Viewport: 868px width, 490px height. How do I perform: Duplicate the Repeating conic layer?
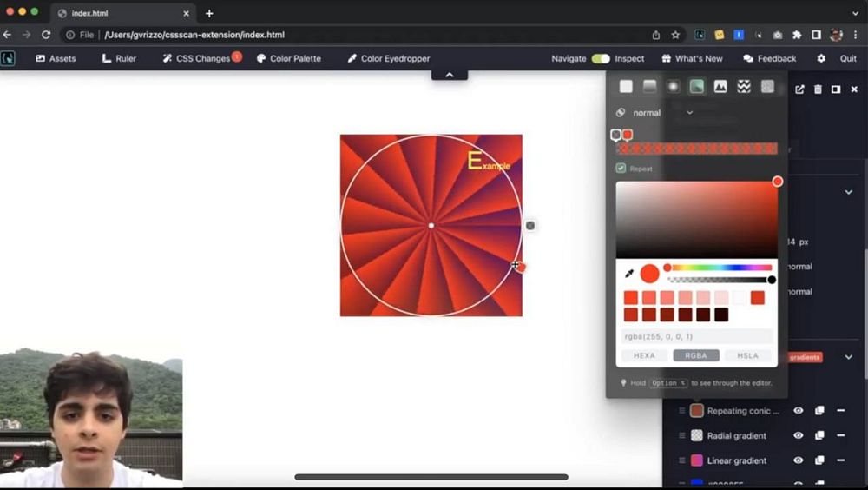click(819, 411)
